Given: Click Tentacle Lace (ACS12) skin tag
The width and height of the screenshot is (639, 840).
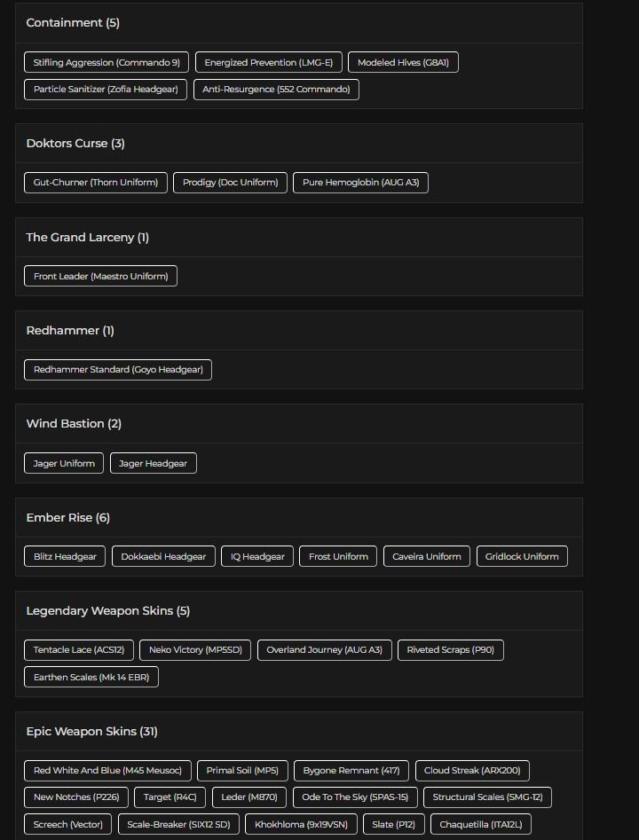Looking at the screenshot, I should (x=79, y=650).
